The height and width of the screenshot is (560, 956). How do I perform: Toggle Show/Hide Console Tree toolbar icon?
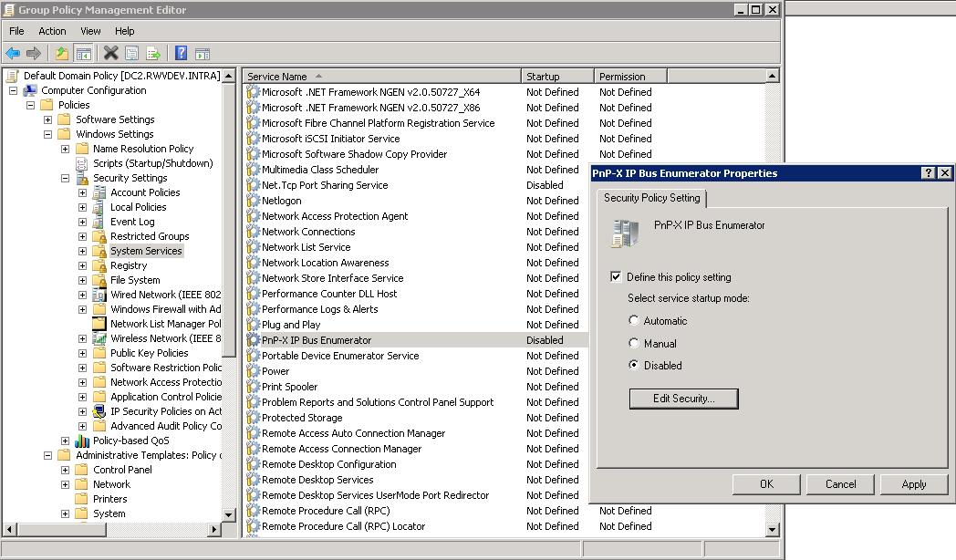pyautogui.click(x=83, y=54)
